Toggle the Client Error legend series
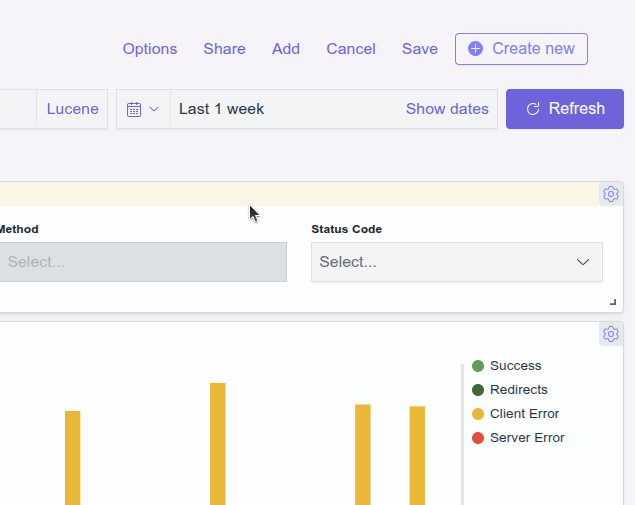Viewport: 635px width, 505px height. (524, 414)
